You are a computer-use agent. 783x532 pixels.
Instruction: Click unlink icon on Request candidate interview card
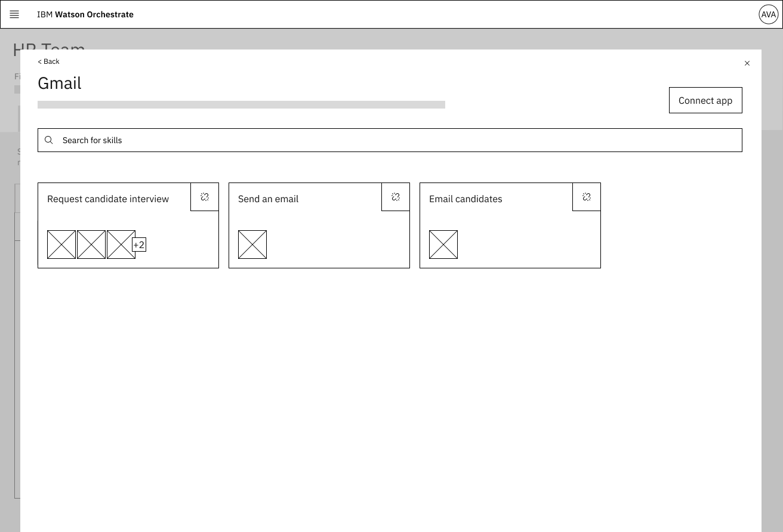tap(205, 197)
